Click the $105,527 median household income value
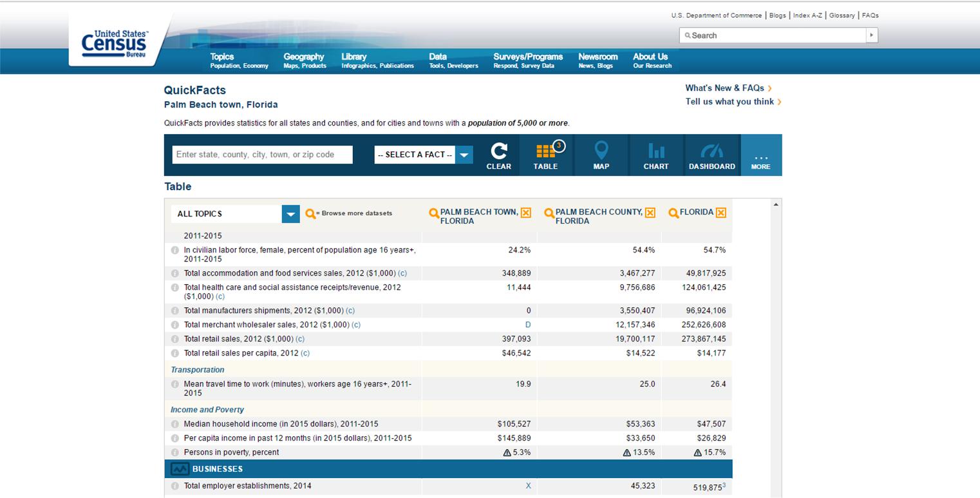980x498 pixels. [514, 424]
